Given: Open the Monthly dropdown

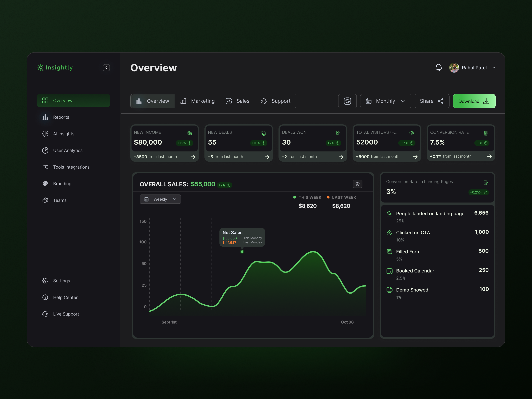Looking at the screenshot, I should 385,101.
